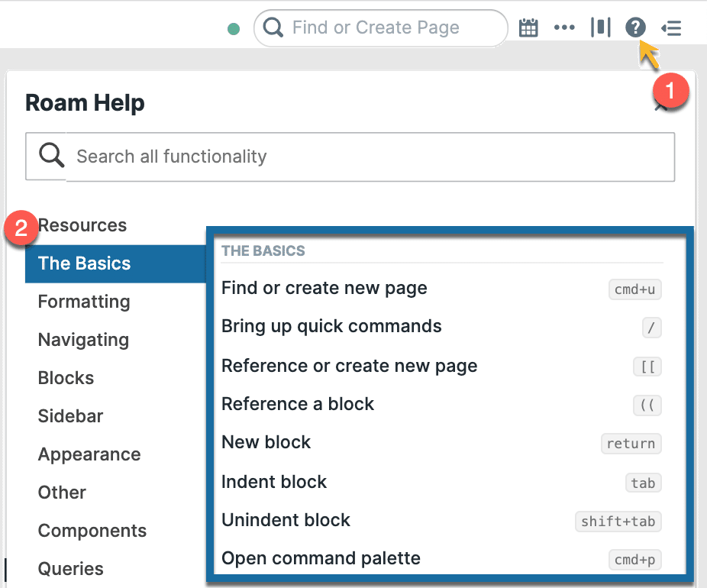Select The Basics help category
The image size is (707, 588).
point(85,263)
